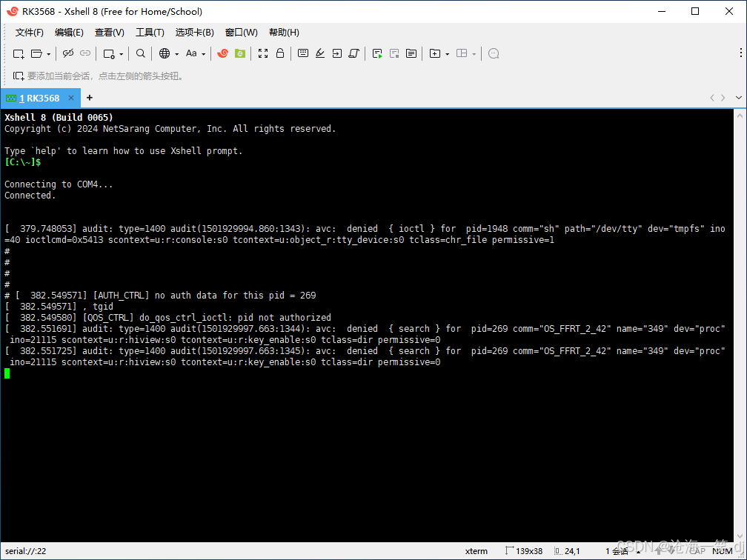The image size is (747, 560).
Task: Toggle full screen mode
Action: click(262, 53)
